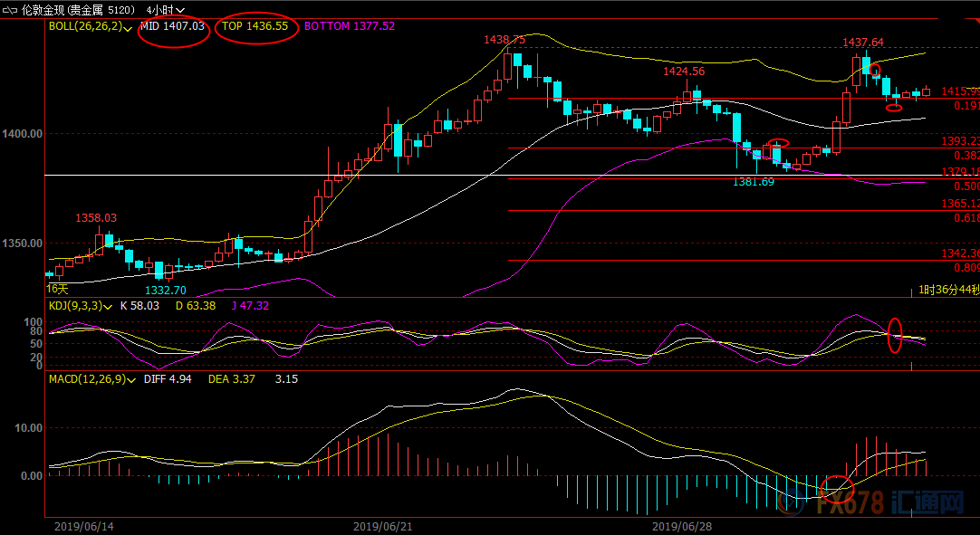980x535 pixels.
Task: Click the 1332.70 low price marker
Action: point(166,290)
